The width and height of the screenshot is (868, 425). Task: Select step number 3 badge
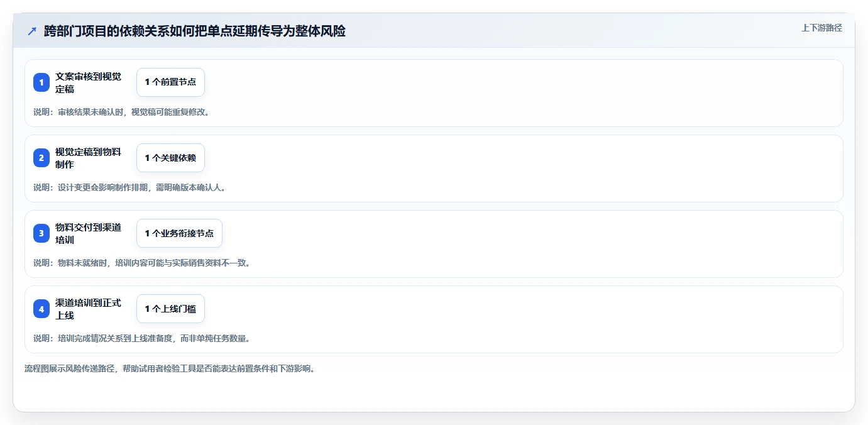coord(41,233)
